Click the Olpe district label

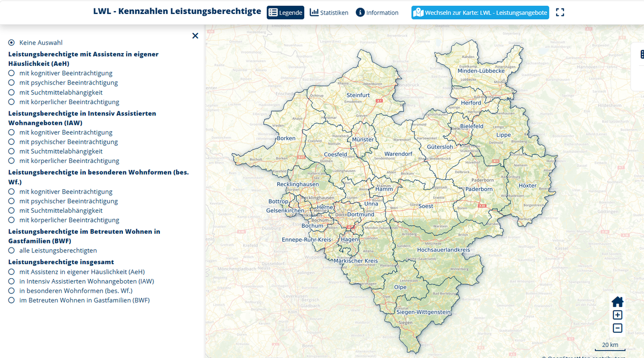click(x=400, y=287)
